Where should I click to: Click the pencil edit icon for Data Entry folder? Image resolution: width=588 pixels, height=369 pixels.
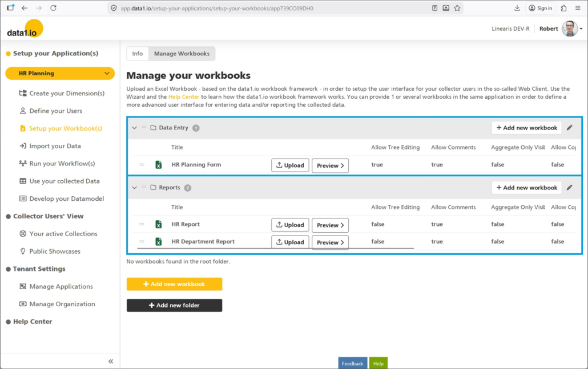[x=569, y=128]
